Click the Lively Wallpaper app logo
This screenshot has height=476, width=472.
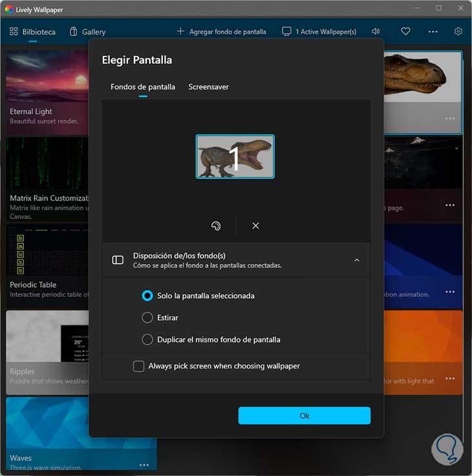tap(9, 10)
